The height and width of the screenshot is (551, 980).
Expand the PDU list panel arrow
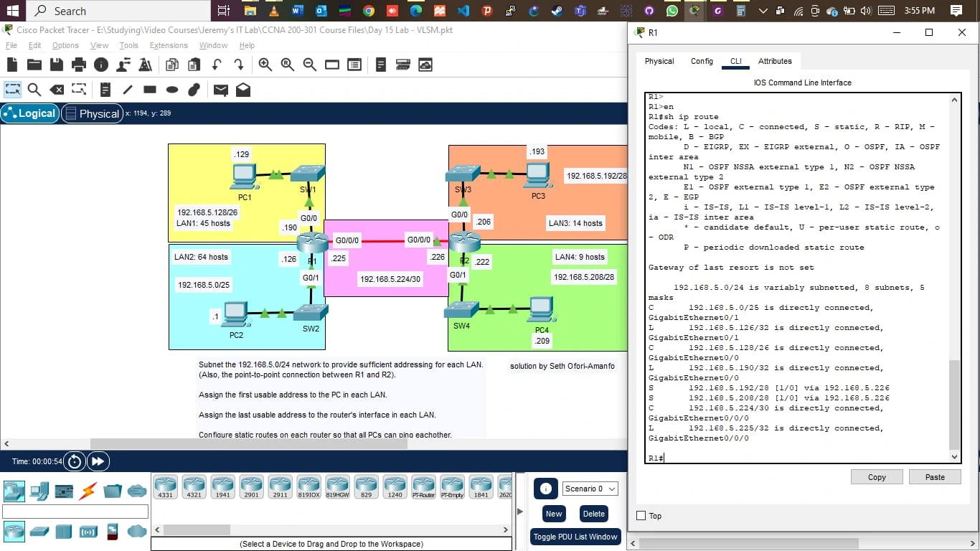coord(520,511)
